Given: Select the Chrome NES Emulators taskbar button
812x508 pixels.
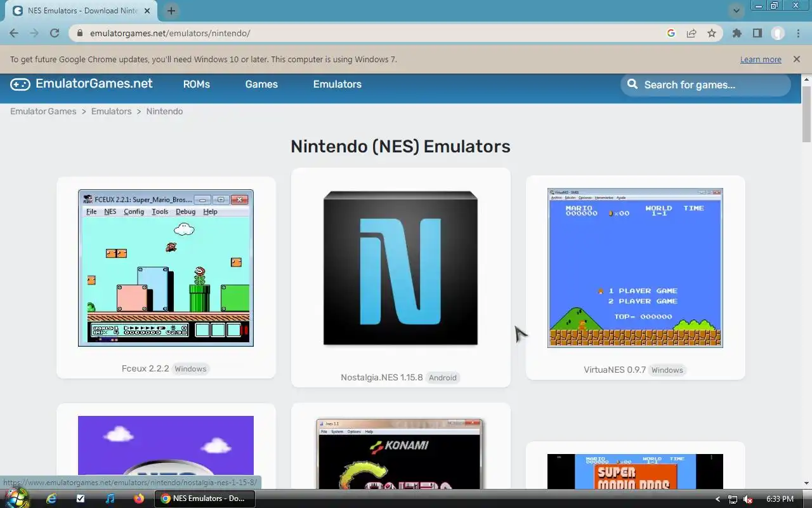Looking at the screenshot, I should point(205,498).
